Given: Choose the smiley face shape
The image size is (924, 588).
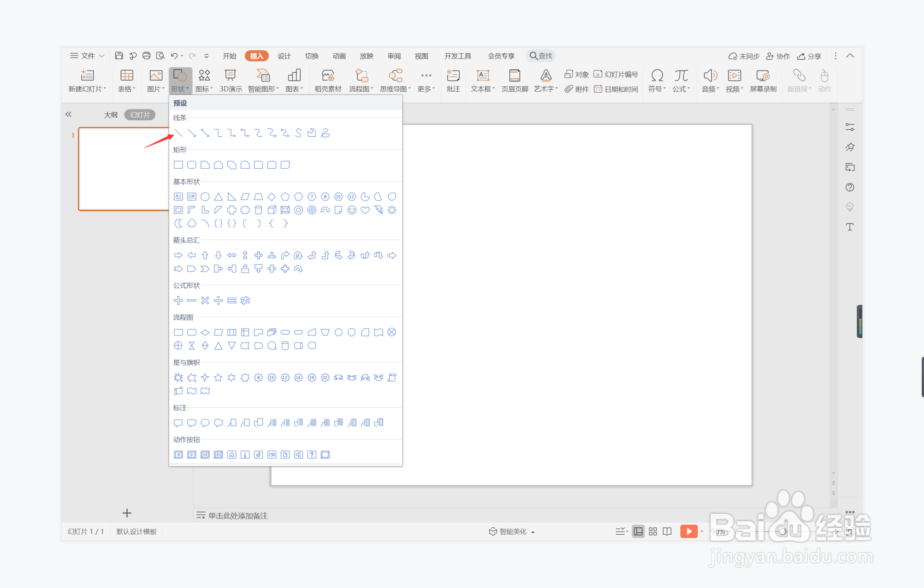Looking at the screenshot, I should tap(352, 210).
